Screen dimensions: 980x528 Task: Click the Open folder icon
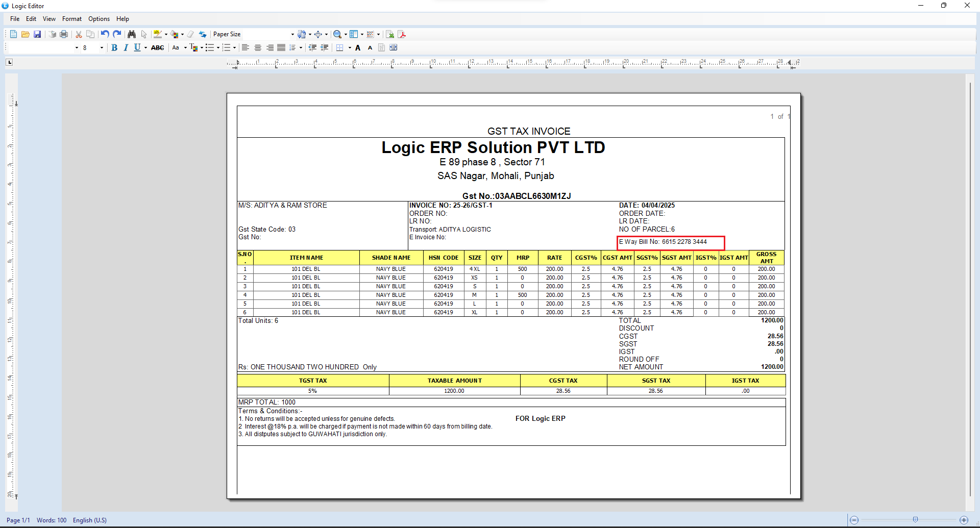[x=25, y=34]
